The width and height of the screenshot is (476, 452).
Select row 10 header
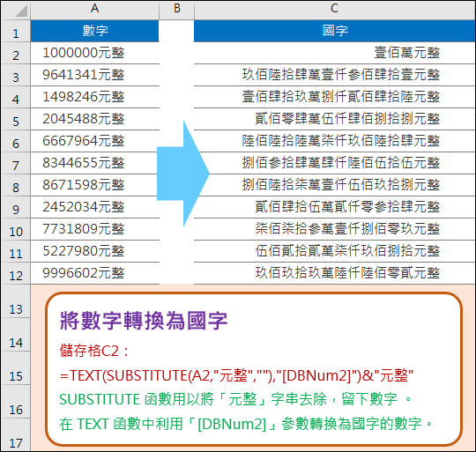pos(16,229)
